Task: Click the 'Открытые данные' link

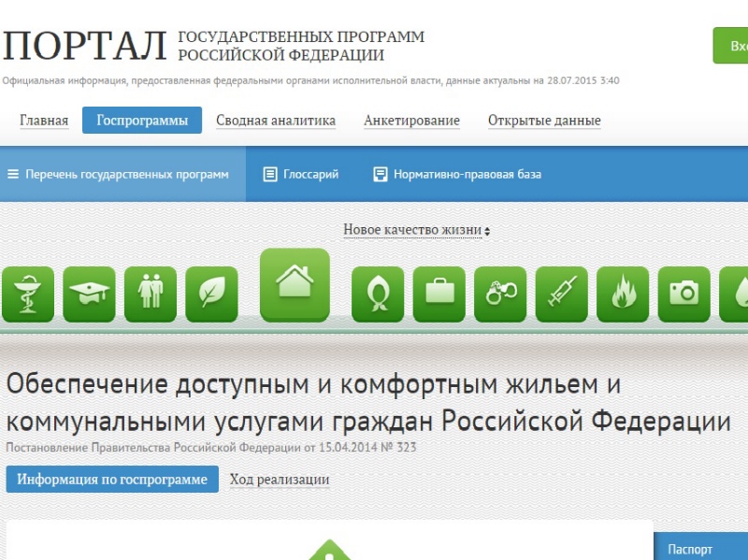Action: (x=544, y=121)
